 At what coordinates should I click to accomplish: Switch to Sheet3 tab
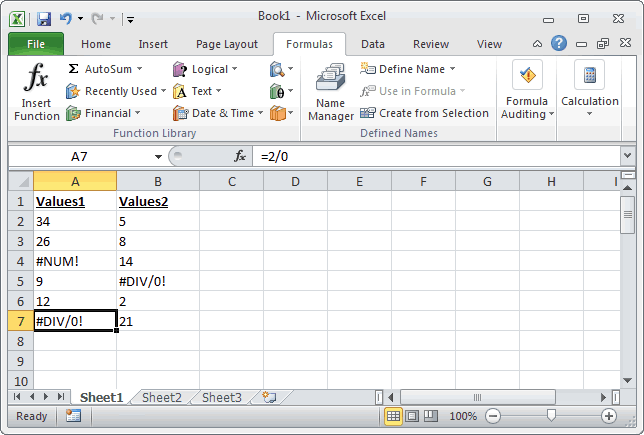pos(222,397)
